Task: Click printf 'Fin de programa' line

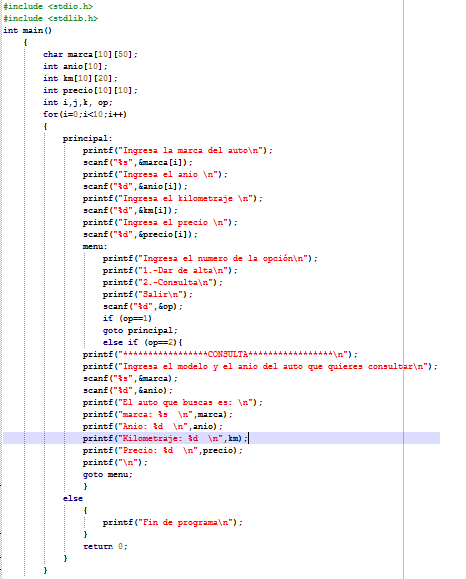Action: pos(173,522)
